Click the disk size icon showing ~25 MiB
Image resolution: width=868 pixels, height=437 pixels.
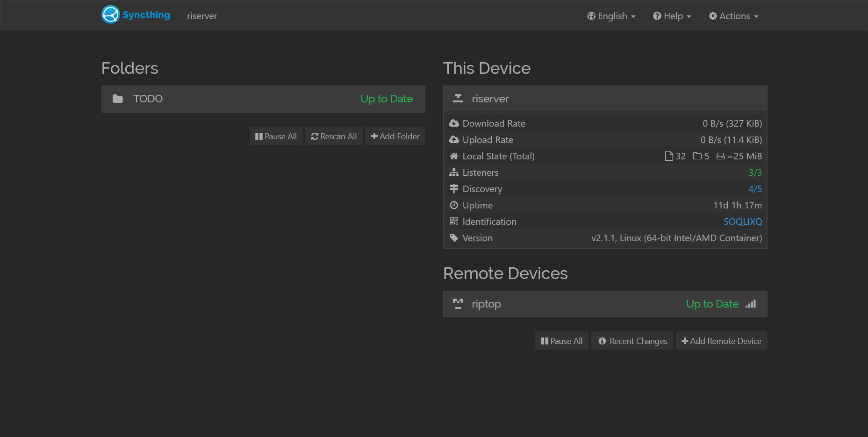(720, 156)
